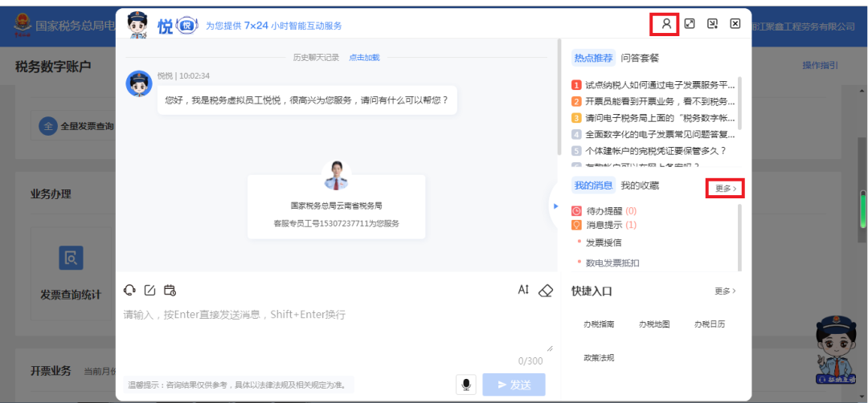Click the shrink-window icon in chat header

click(712, 24)
